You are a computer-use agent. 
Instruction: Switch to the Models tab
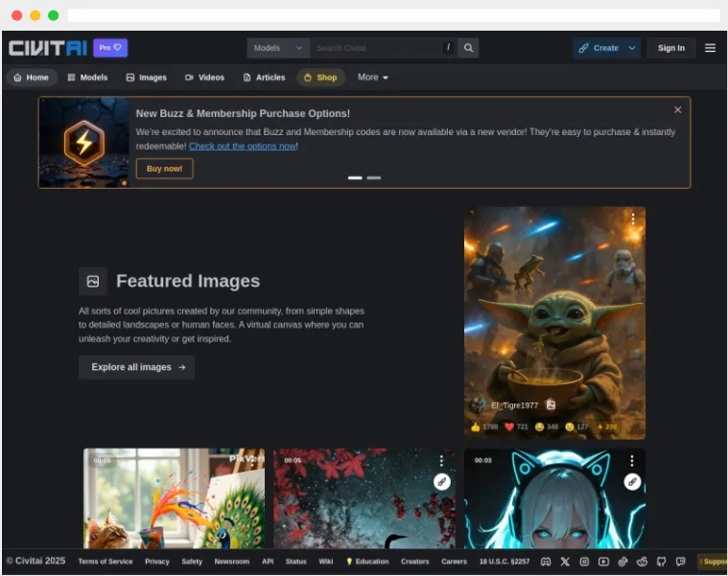87,78
